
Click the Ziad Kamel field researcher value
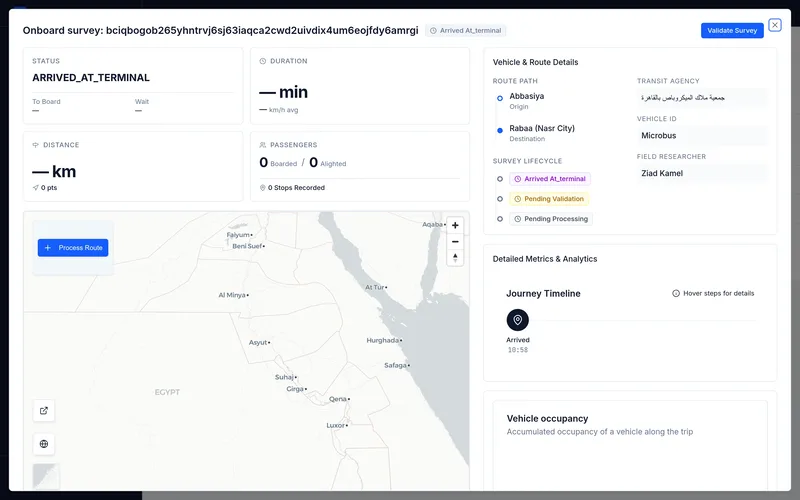(x=702, y=173)
